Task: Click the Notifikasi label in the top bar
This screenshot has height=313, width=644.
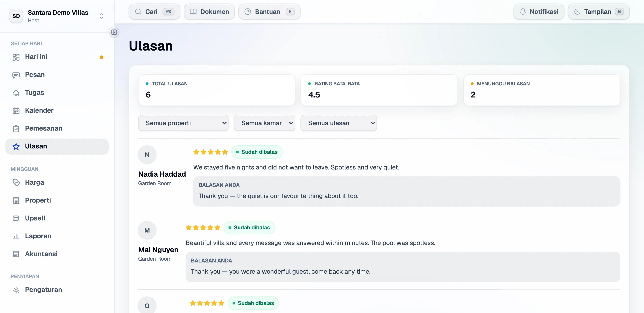Action: (544, 12)
